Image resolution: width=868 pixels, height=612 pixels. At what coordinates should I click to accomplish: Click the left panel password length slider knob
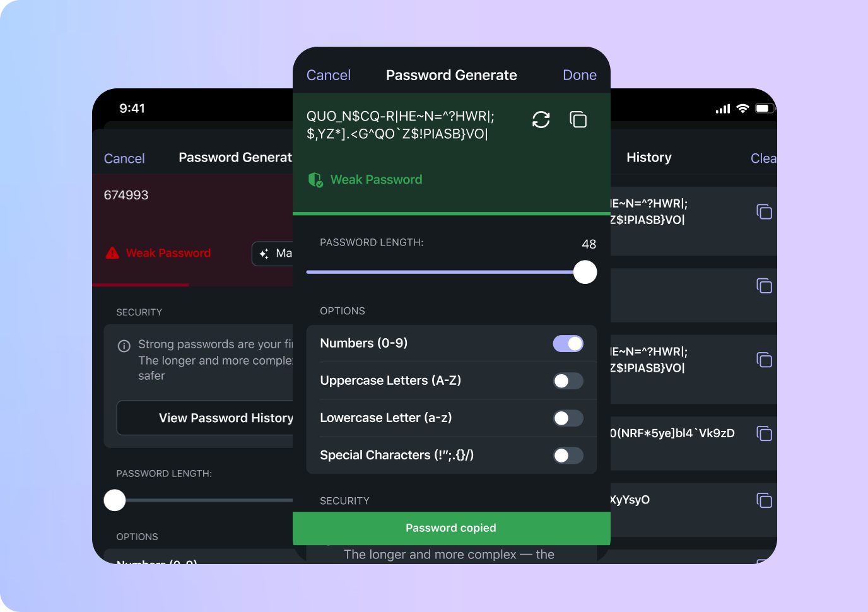[x=115, y=500]
